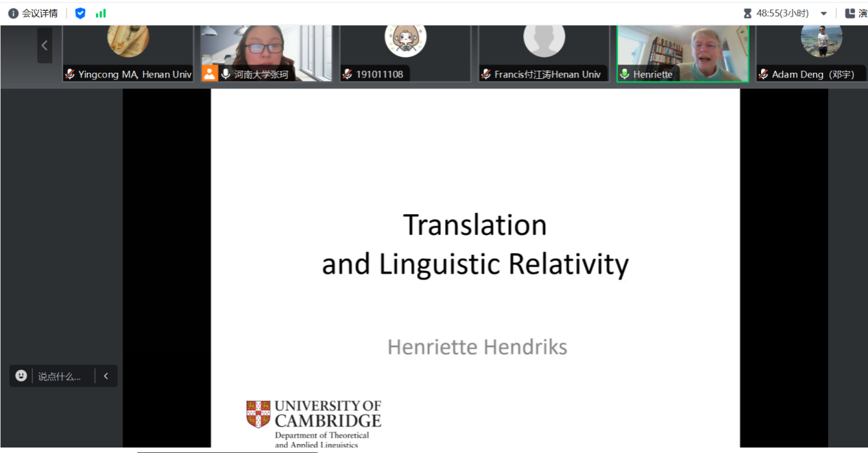Check the green network signal bars icon
Image resolution: width=868 pixels, height=453 pixels.
pyautogui.click(x=101, y=13)
